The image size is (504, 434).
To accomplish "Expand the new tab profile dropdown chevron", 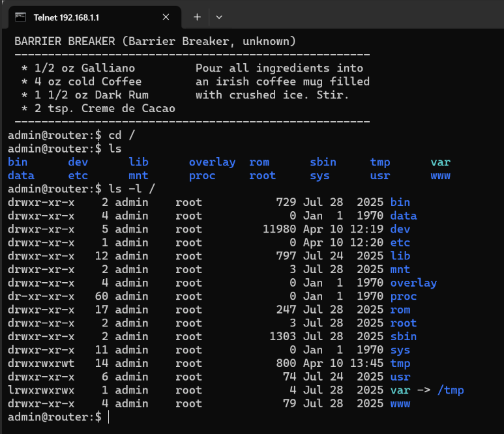I will point(219,16).
